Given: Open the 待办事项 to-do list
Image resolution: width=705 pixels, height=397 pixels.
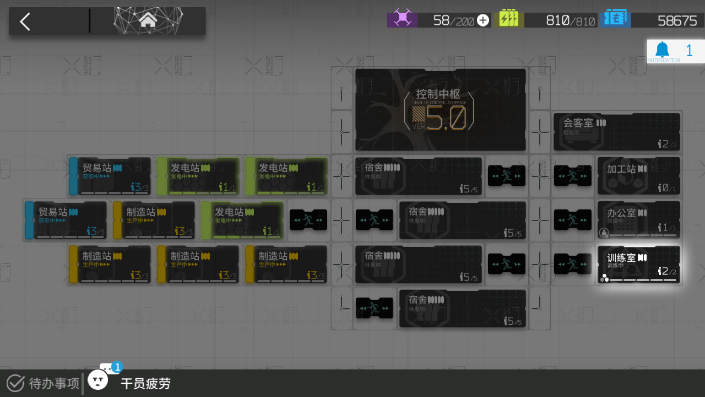Looking at the screenshot, I should coord(43,384).
